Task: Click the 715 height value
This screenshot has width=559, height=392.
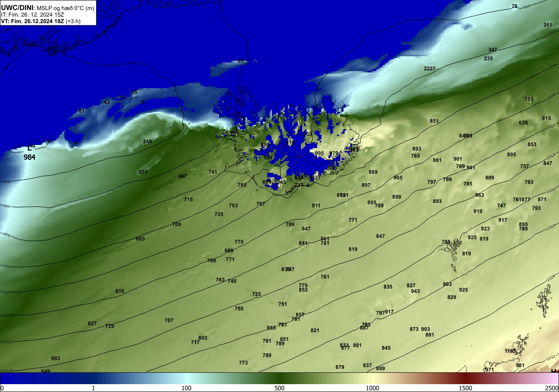Action: 188,199
